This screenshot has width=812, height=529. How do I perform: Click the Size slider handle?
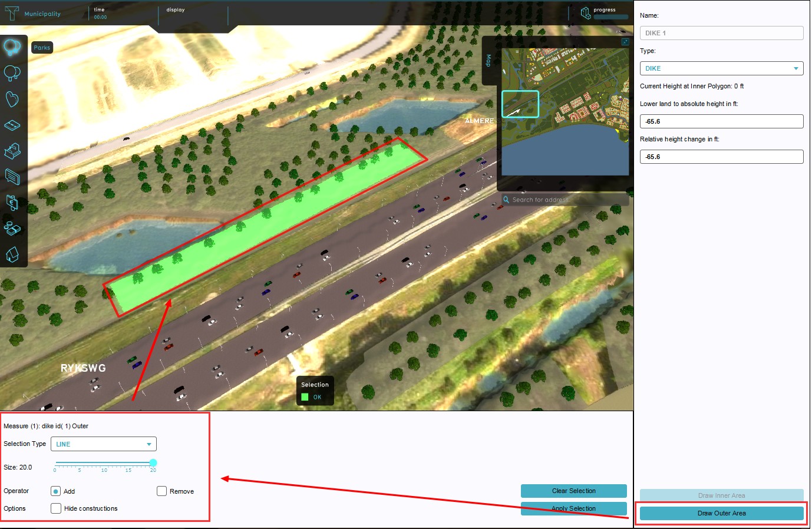[153, 463]
